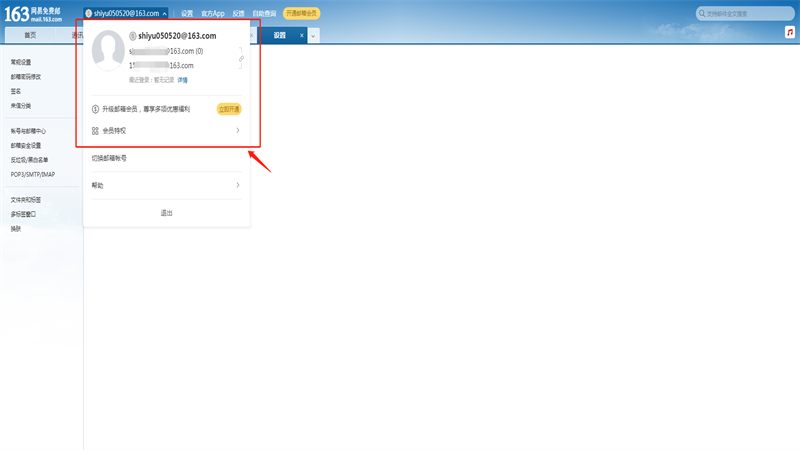Click the member badge icon beside shiyu050520@163.com in the popup

pos(133,36)
